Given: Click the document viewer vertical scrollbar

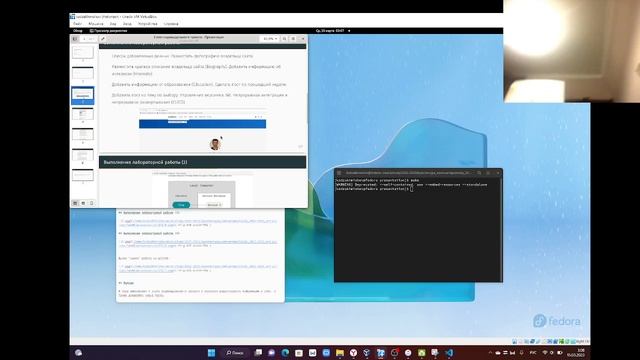Looking at the screenshot, I should pos(307,110).
